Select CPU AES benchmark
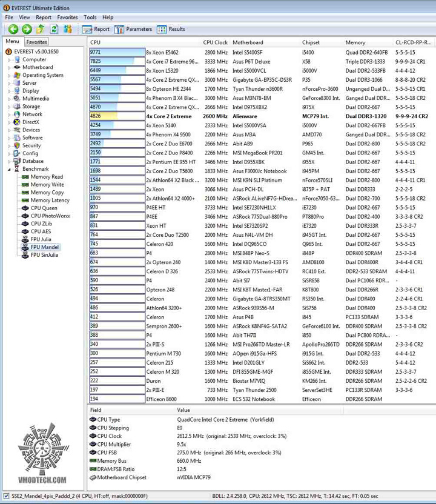Screen dimensions: 436x504 tap(41, 231)
